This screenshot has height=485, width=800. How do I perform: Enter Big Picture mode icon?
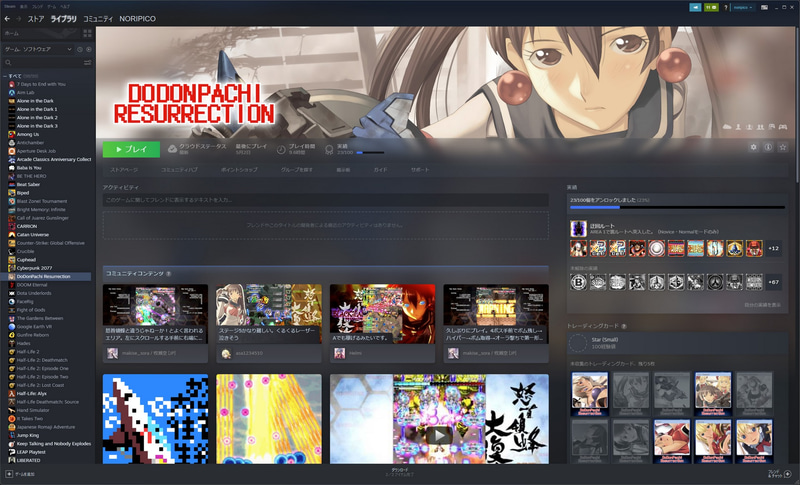click(x=764, y=7)
